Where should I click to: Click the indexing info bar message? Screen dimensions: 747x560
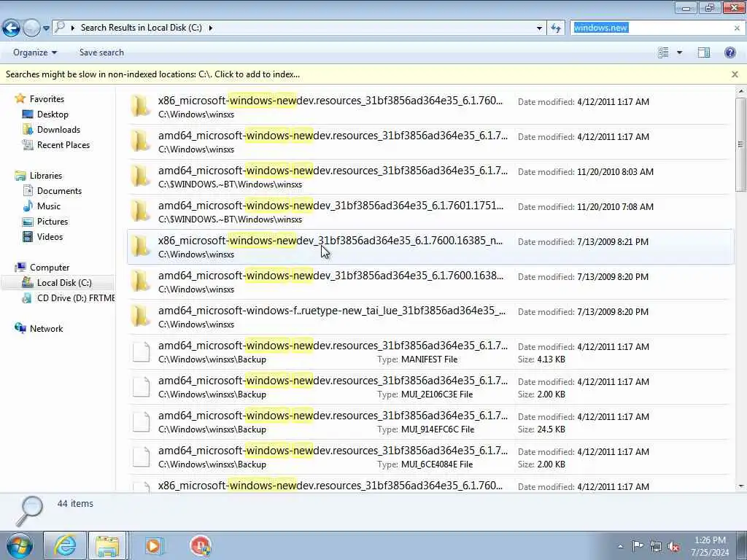[152, 74]
